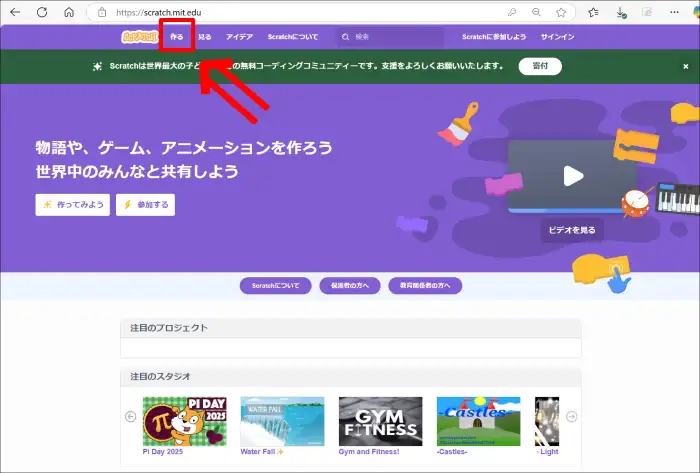Add this page to favorites with the star icon
The height and width of the screenshot is (473, 700).
(x=561, y=12)
